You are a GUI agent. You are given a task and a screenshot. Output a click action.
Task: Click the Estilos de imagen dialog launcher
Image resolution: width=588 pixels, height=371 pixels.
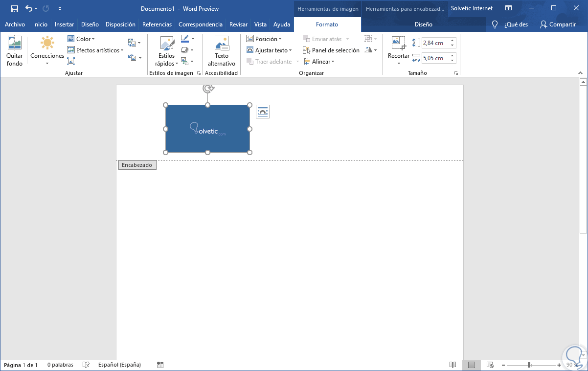[199, 73]
